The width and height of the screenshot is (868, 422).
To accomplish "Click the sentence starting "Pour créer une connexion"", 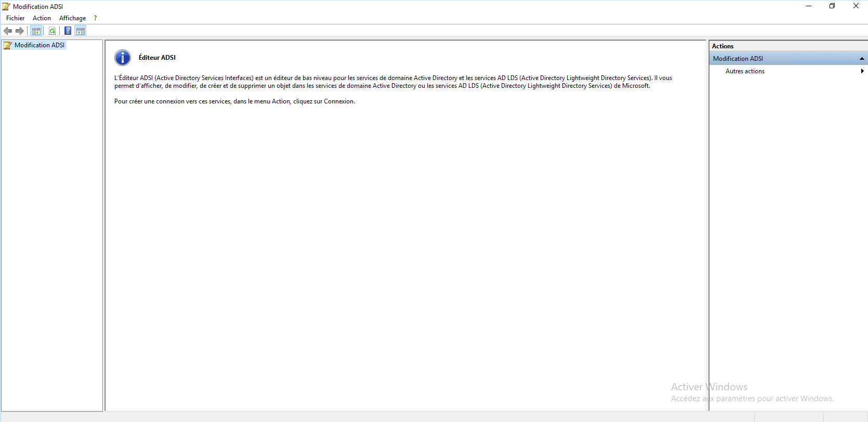I will click(234, 101).
